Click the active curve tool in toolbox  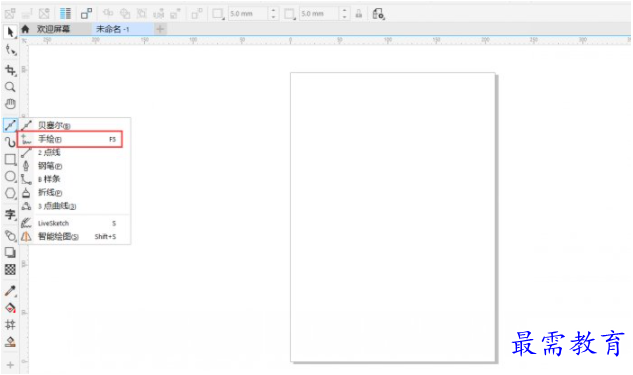pyautogui.click(x=10, y=125)
